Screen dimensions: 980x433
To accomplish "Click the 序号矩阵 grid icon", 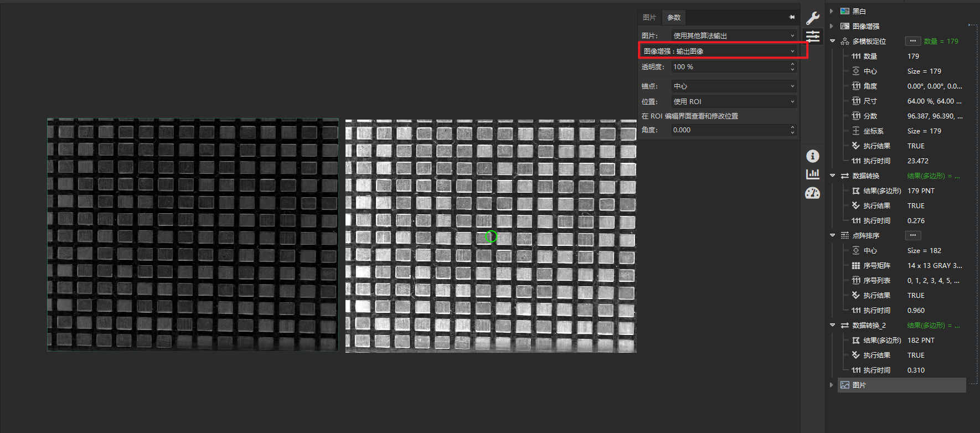I will (x=856, y=266).
